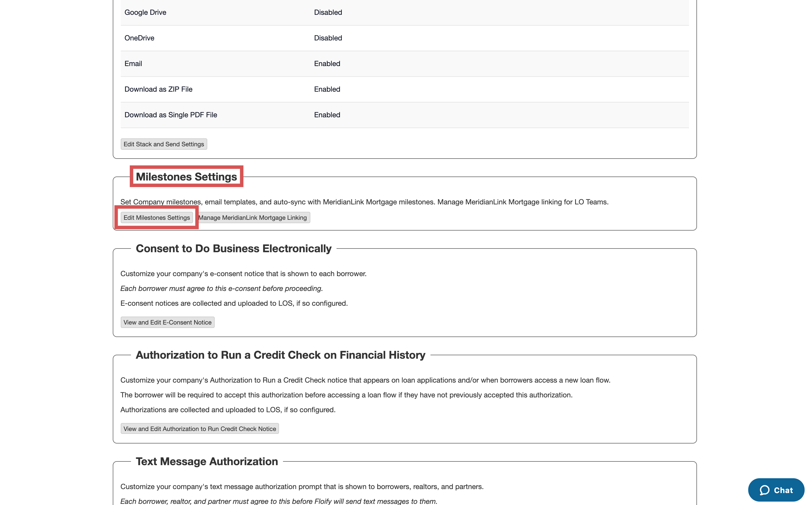Open View and Edit E-Consent Notice
The image size is (812, 505).
167,322
